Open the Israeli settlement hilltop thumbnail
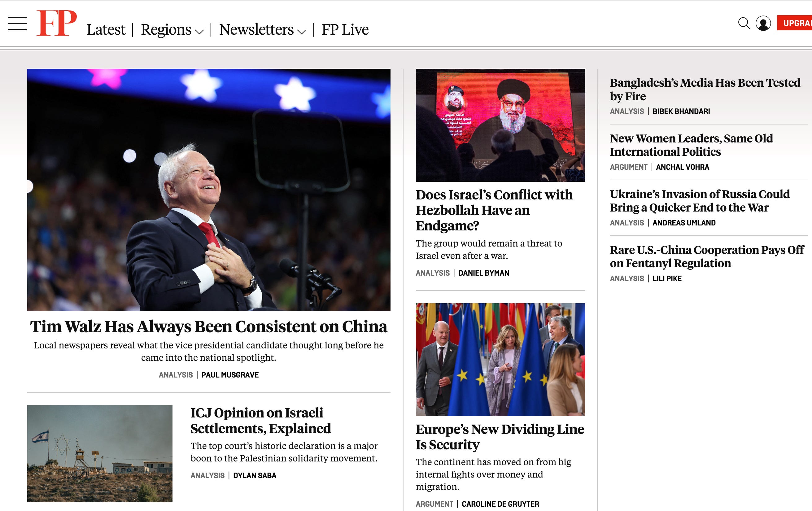This screenshot has height=511, width=812. (x=100, y=453)
